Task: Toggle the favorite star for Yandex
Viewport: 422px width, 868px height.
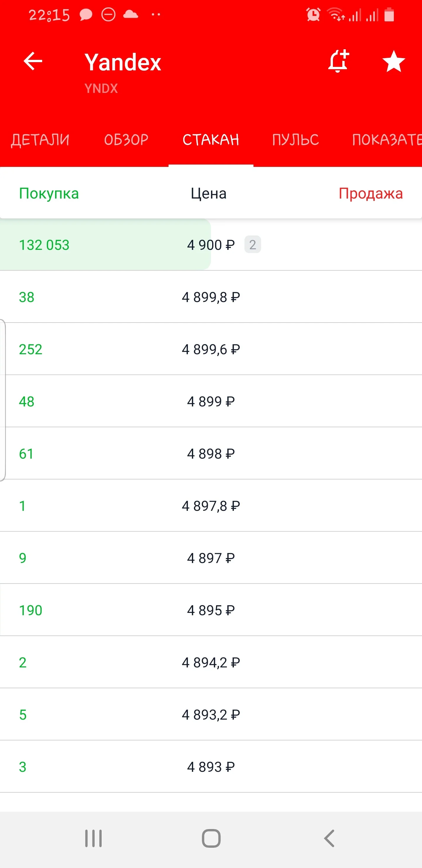Action: (x=394, y=61)
